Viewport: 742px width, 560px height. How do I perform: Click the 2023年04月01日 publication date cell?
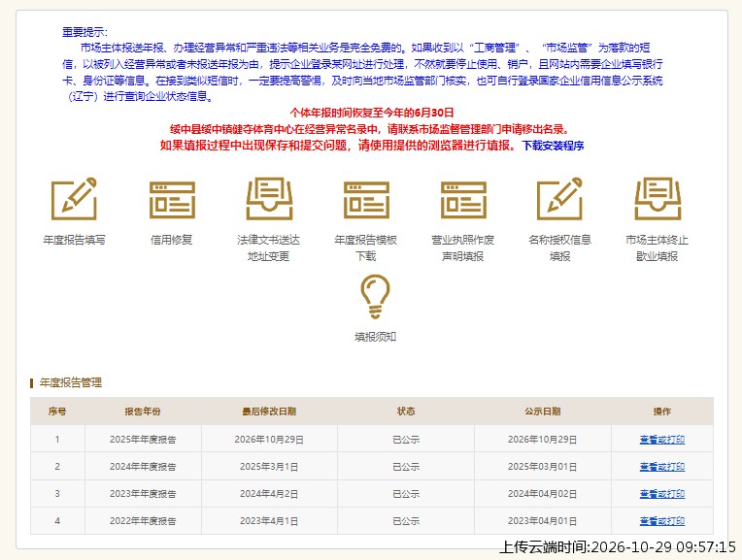tap(542, 521)
